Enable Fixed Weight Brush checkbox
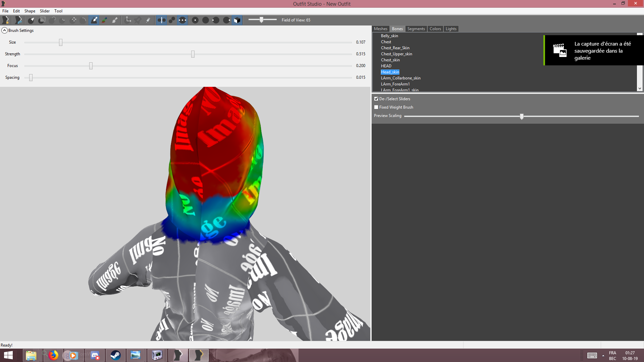644x362 pixels. pyautogui.click(x=376, y=107)
